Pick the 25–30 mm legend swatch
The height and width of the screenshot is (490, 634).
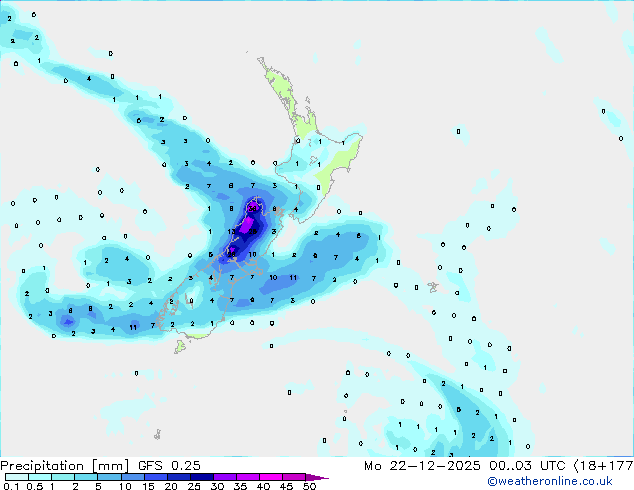(202, 477)
